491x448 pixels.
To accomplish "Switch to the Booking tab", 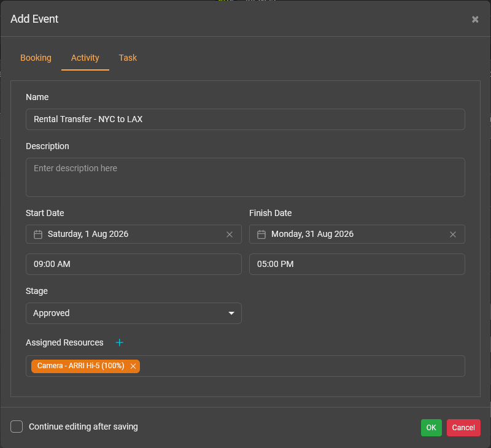I will [x=36, y=58].
